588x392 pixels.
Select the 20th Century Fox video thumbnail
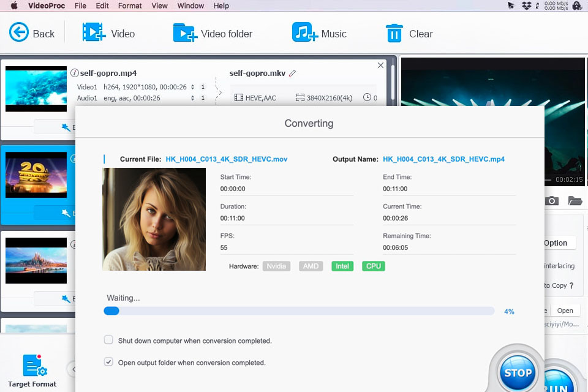pos(36,175)
